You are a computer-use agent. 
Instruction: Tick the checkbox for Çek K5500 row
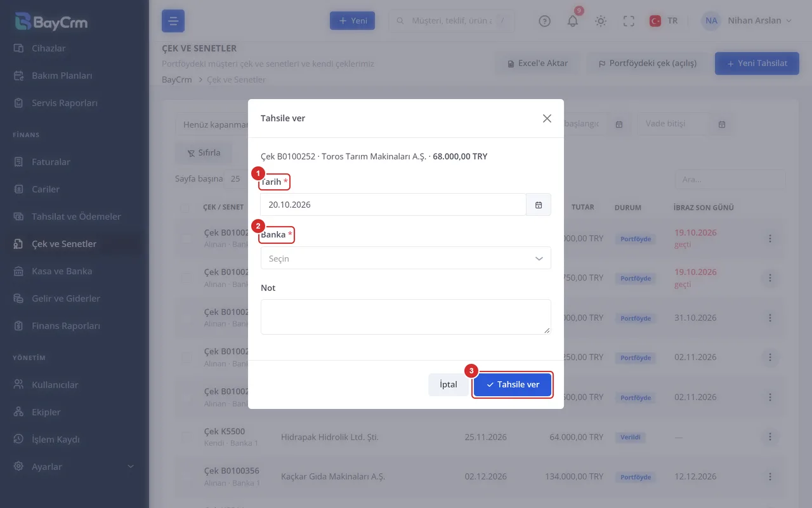tap(186, 437)
